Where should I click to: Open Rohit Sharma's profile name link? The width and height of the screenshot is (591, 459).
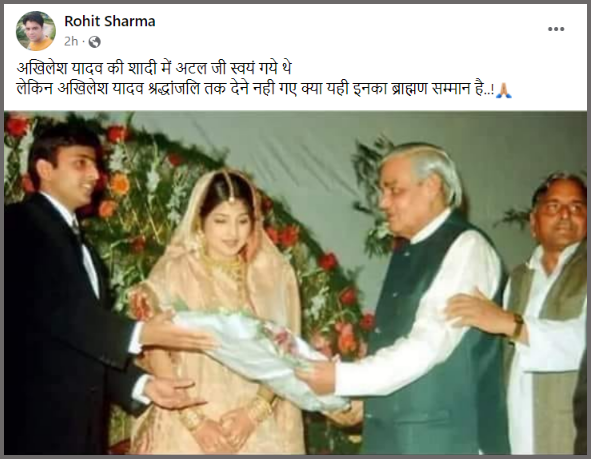click(x=110, y=21)
